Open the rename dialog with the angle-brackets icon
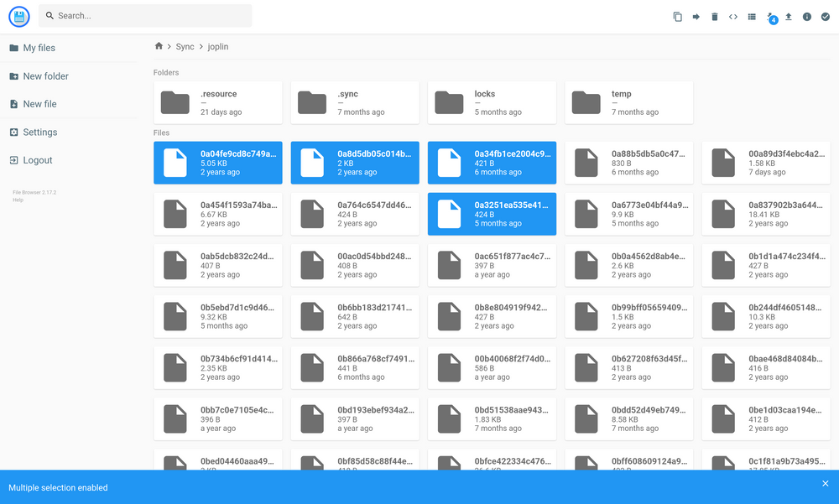The height and width of the screenshot is (504, 839). tap(733, 16)
